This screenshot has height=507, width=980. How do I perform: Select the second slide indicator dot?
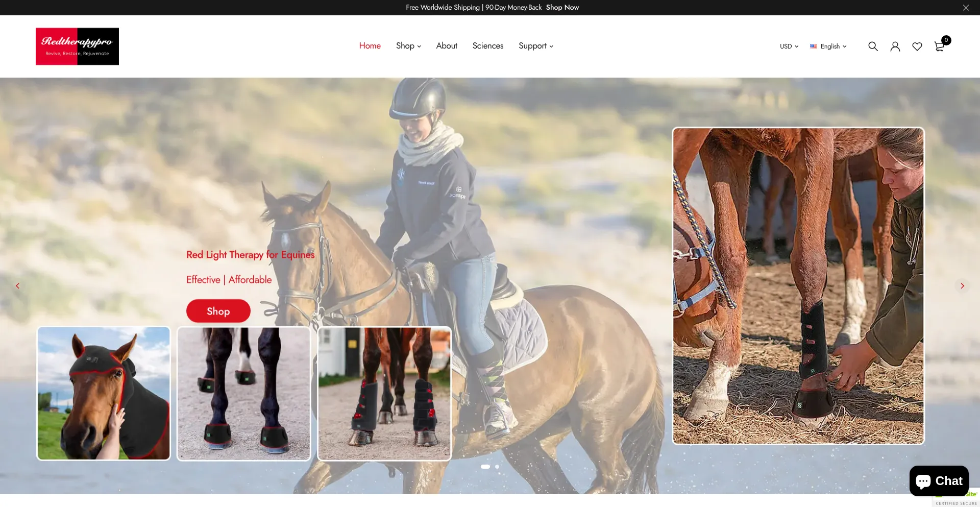click(x=497, y=467)
